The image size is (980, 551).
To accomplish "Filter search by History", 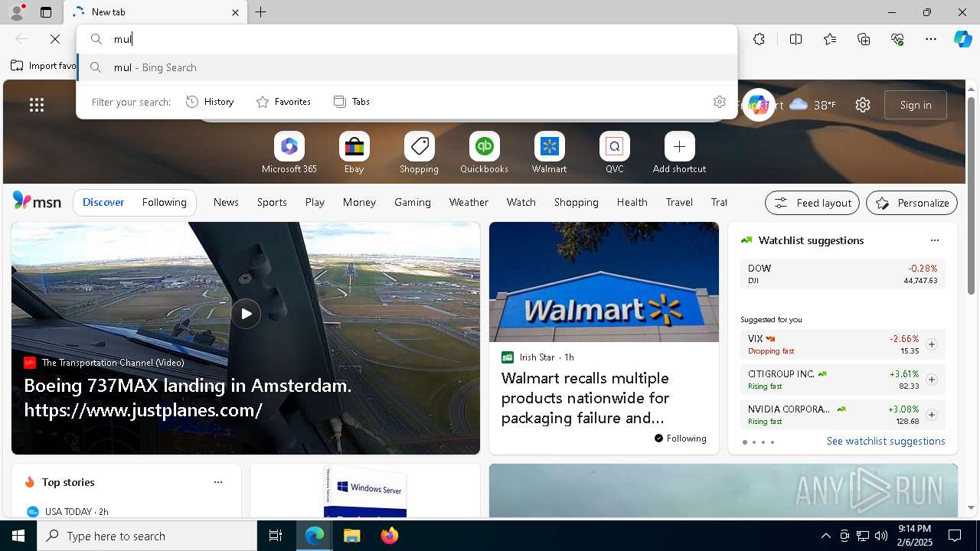I will coord(210,102).
